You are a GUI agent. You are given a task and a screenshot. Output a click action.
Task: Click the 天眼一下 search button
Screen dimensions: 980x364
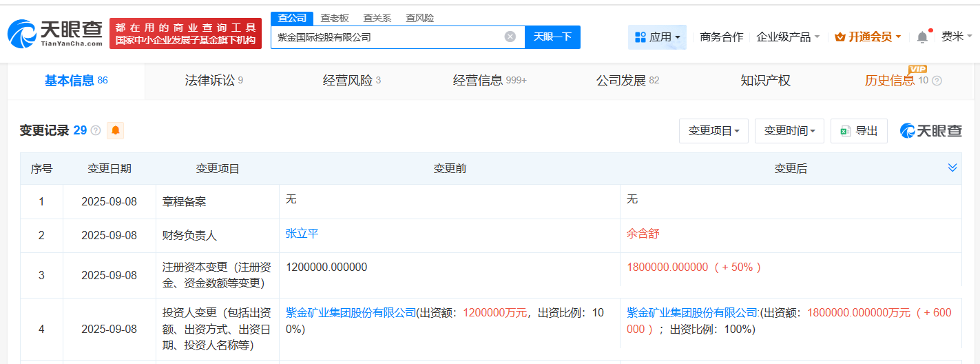[552, 37]
